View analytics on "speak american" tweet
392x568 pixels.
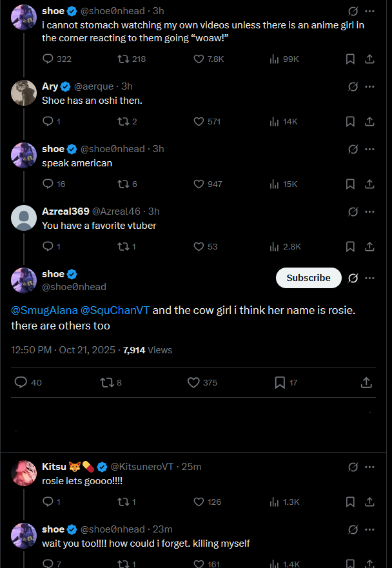274,184
